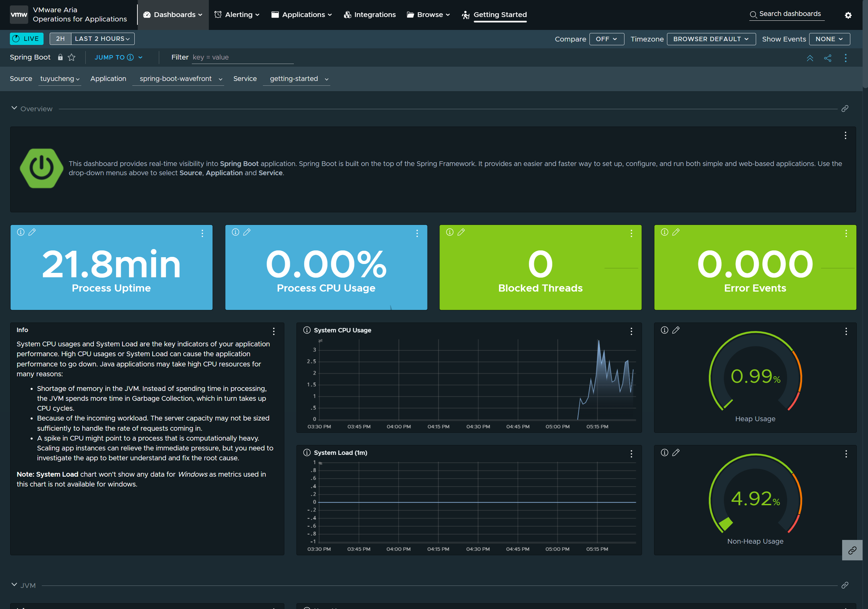Select the 2H time window button
Screen dimensions: 868x609
pyautogui.click(x=61, y=38)
